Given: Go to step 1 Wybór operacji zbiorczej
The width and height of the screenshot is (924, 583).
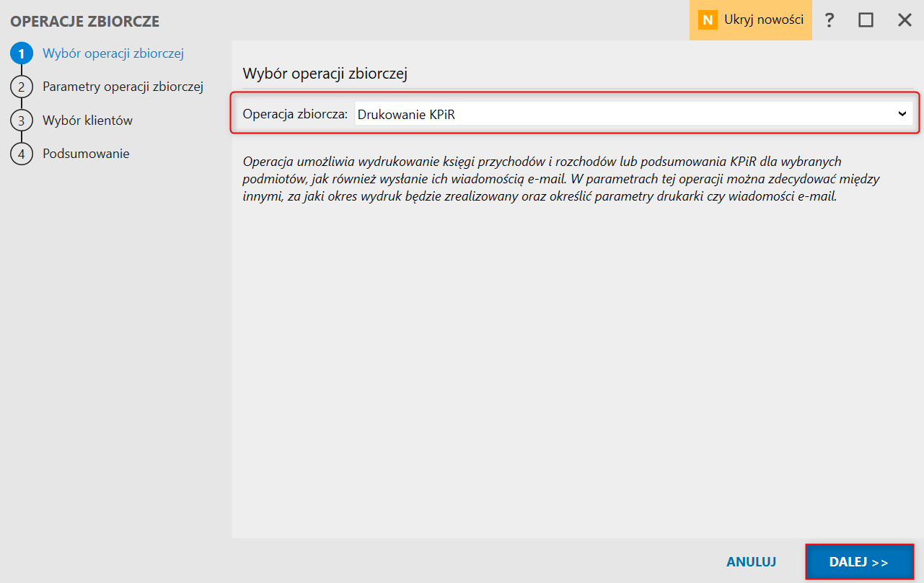Looking at the screenshot, I should [113, 53].
